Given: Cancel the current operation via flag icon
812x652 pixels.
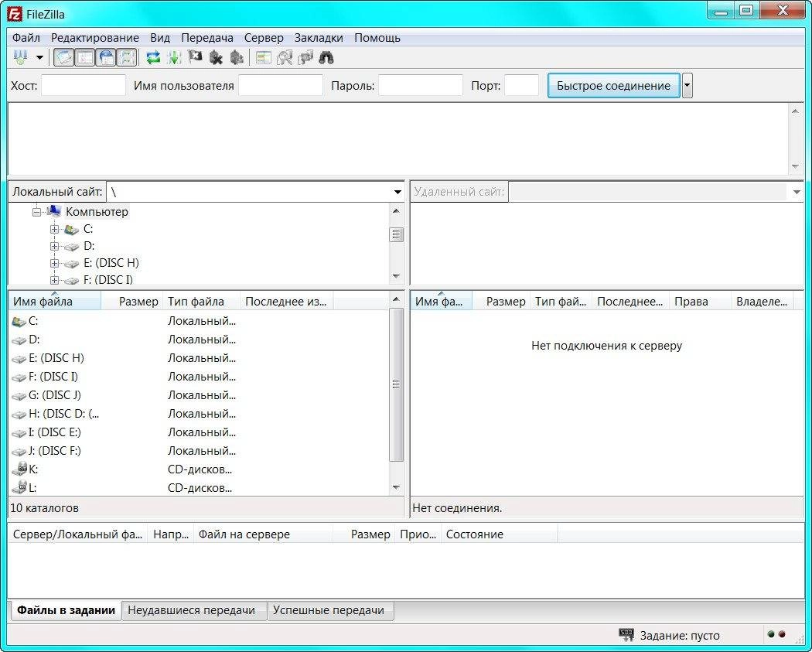Looking at the screenshot, I should (195, 57).
